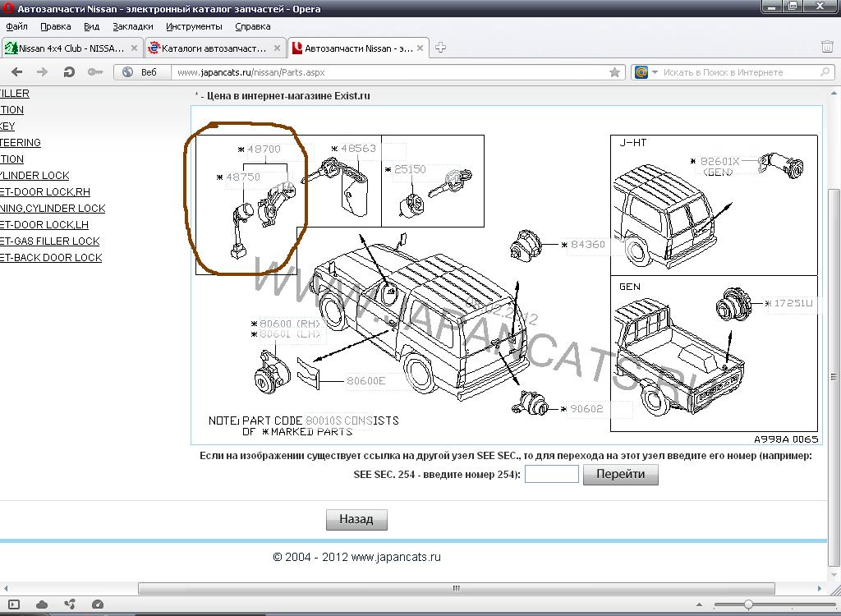
Task: Open the zoom dropdown arrow in the status bar
Action: (x=699, y=605)
